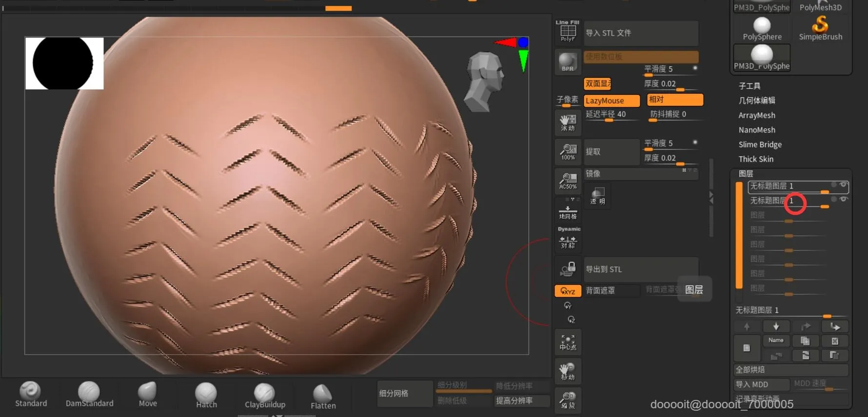Toggle the LazyMouse button
Image resolution: width=868 pixels, height=417 pixels.
[x=612, y=101]
